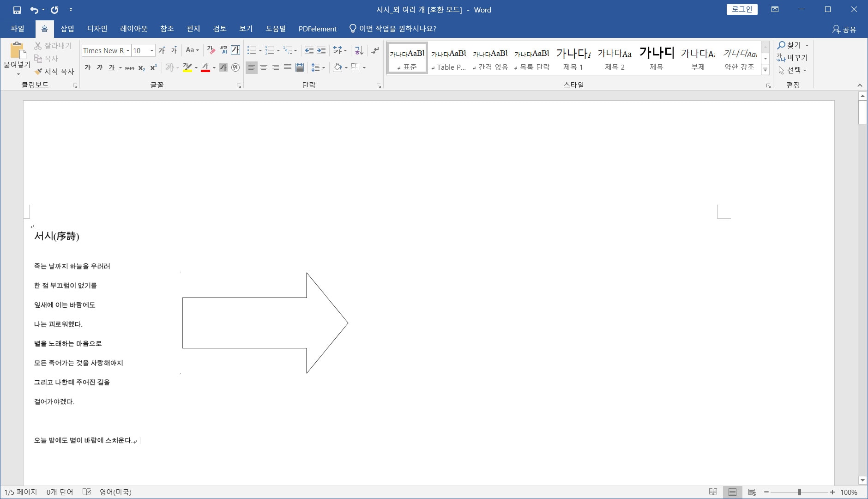Open the 참조 (References) tab

[x=167, y=29]
